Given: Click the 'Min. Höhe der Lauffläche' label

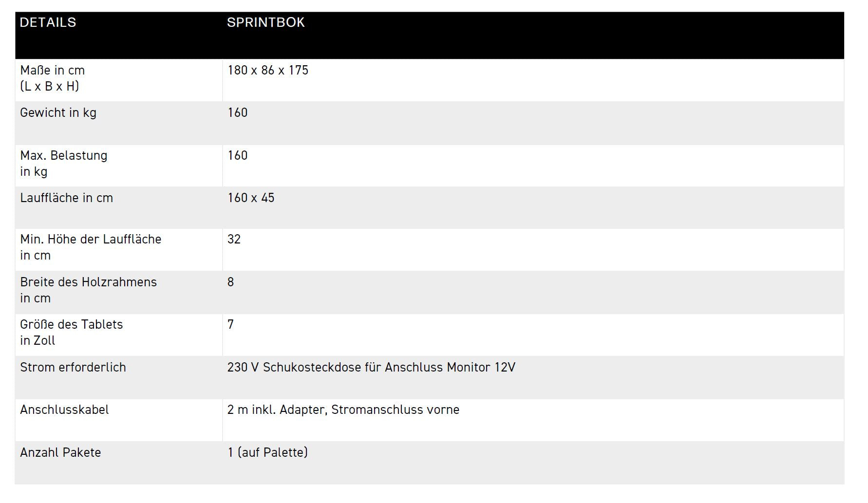Looking at the screenshot, I should pyautogui.click(x=91, y=240).
